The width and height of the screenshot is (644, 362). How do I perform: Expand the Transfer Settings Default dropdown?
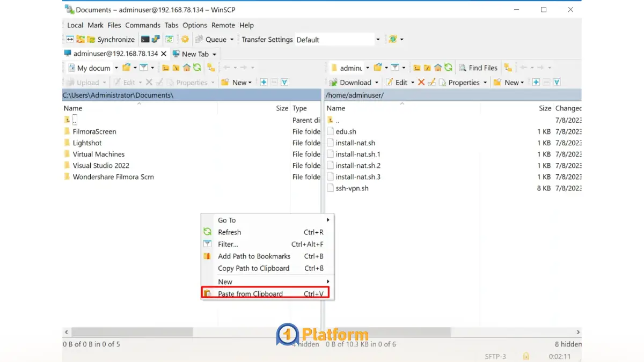pyautogui.click(x=377, y=40)
